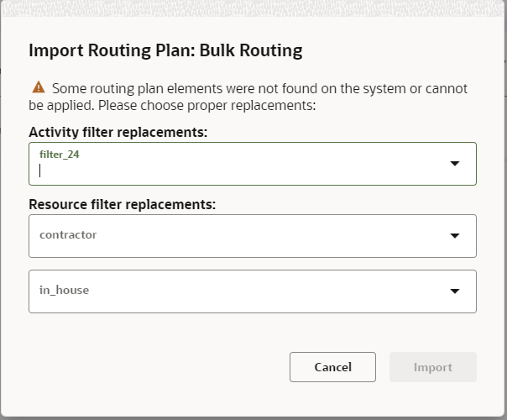Expand the in_house dropdown arrow
This screenshot has height=420, width=507.
(x=454, y=291)
